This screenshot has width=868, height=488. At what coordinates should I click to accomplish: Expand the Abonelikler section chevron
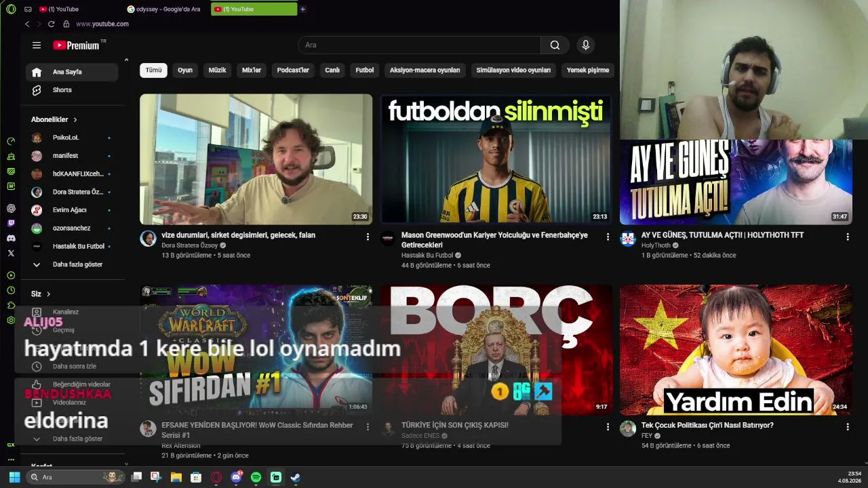pos(75,120)
